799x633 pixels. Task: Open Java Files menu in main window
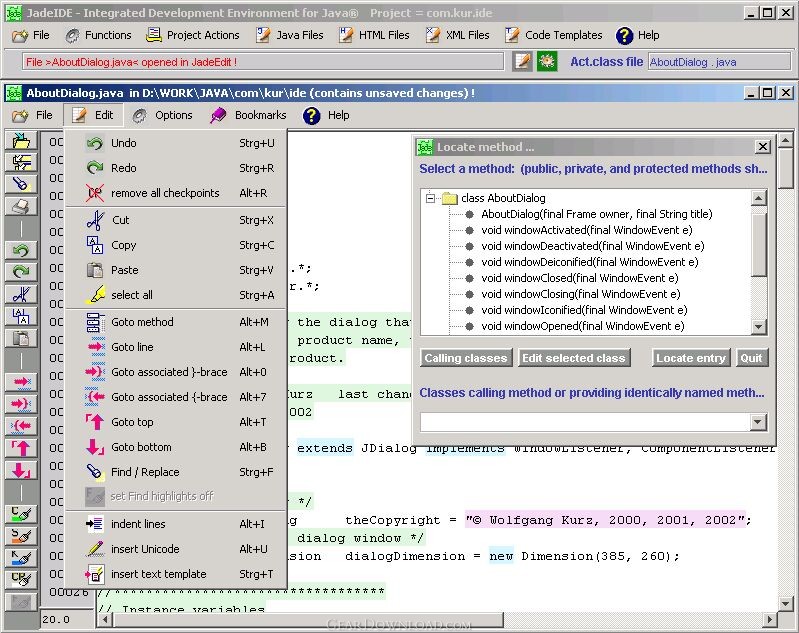289,35
